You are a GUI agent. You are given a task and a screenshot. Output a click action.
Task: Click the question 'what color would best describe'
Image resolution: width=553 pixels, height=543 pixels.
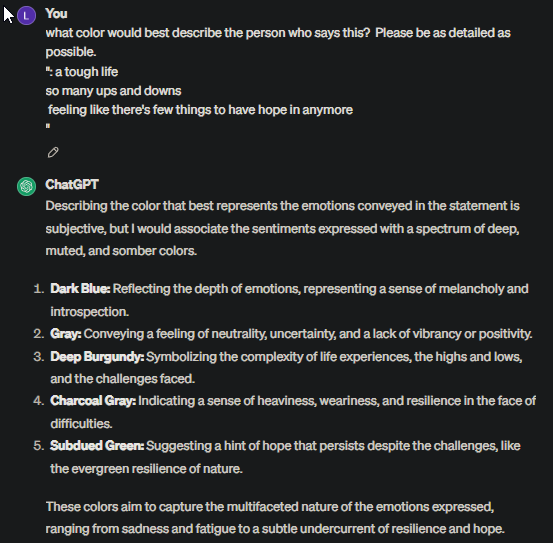point(278,42)
